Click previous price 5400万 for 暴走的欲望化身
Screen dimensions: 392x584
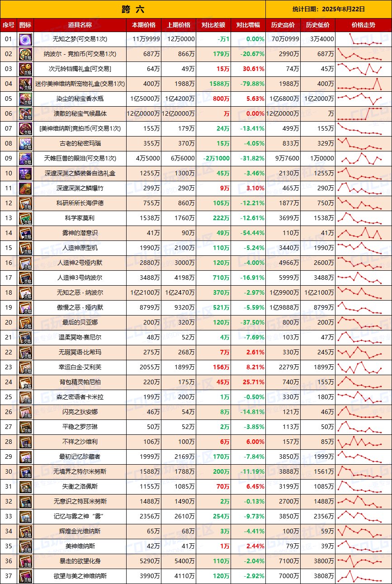[184, 561]
